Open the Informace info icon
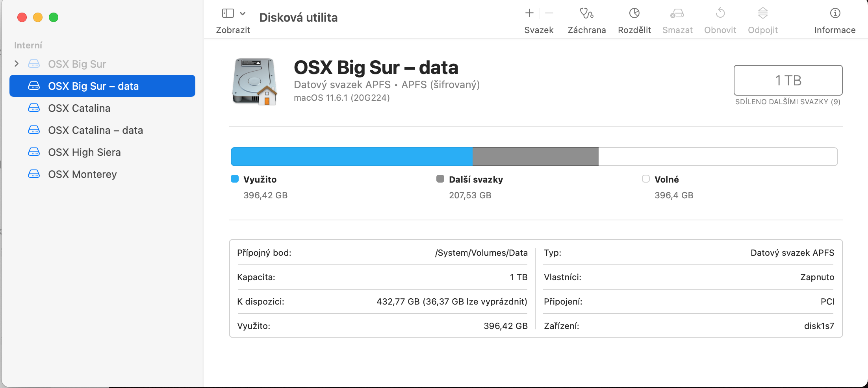 835,13
